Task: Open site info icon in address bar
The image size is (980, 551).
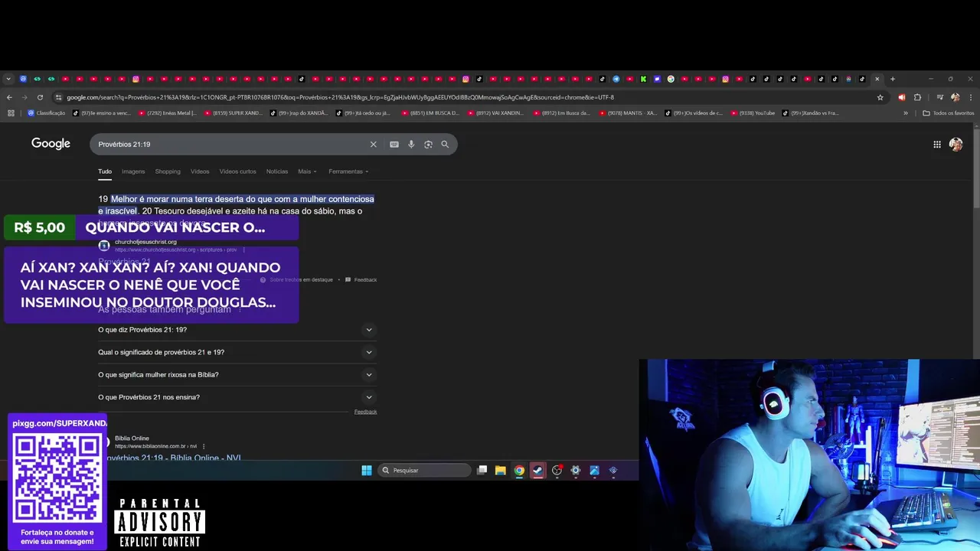Action: [58, 97]
